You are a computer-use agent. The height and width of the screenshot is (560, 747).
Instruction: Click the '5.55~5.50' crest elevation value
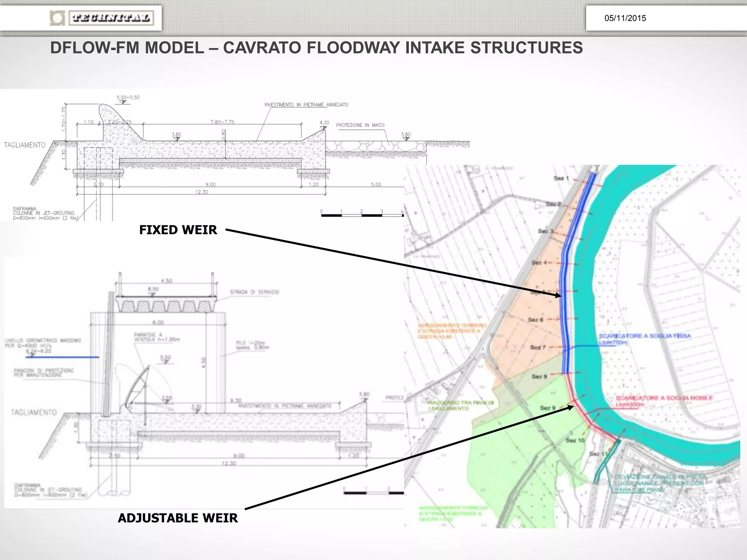coord(128,97)
